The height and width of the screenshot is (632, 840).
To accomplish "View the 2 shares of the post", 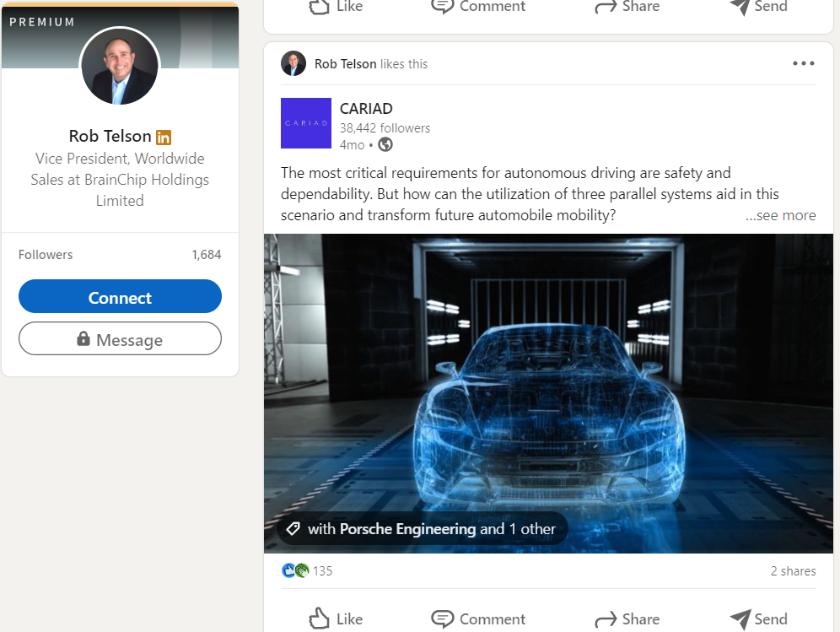I will (x=793, y=571).
